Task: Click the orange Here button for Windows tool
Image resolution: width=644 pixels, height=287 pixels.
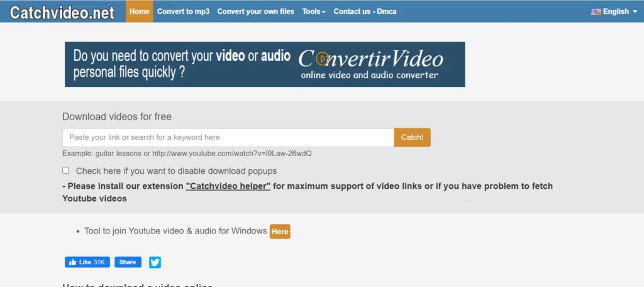Action: coord(280,232)
